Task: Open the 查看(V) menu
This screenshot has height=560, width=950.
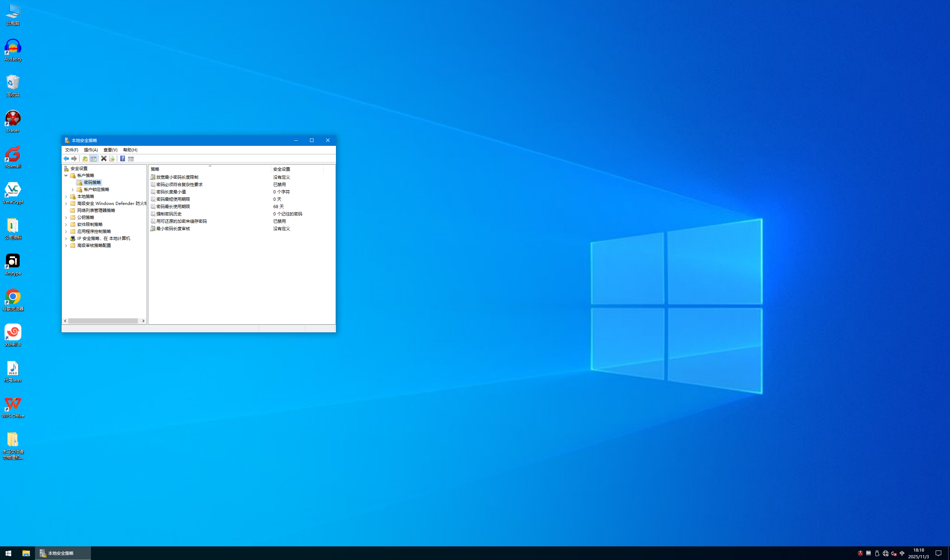Action: pyautogui.click(x=110, y=150)
